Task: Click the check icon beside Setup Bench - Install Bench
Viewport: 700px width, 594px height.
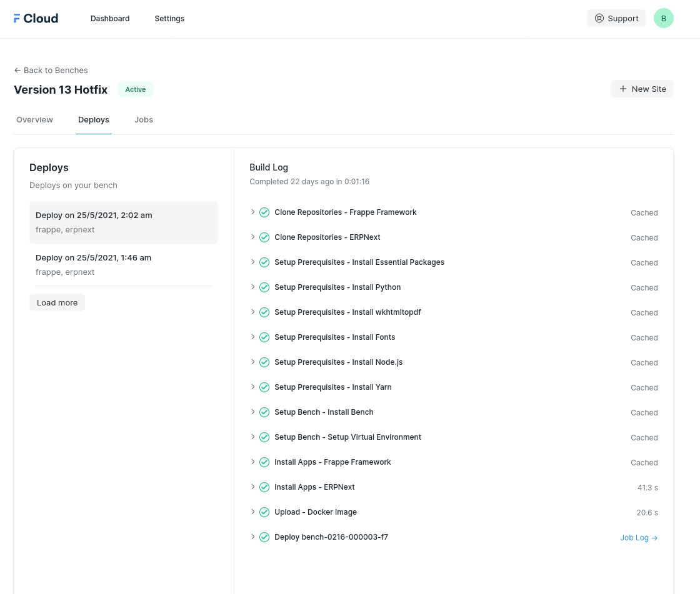Action: tap(264, 412)
